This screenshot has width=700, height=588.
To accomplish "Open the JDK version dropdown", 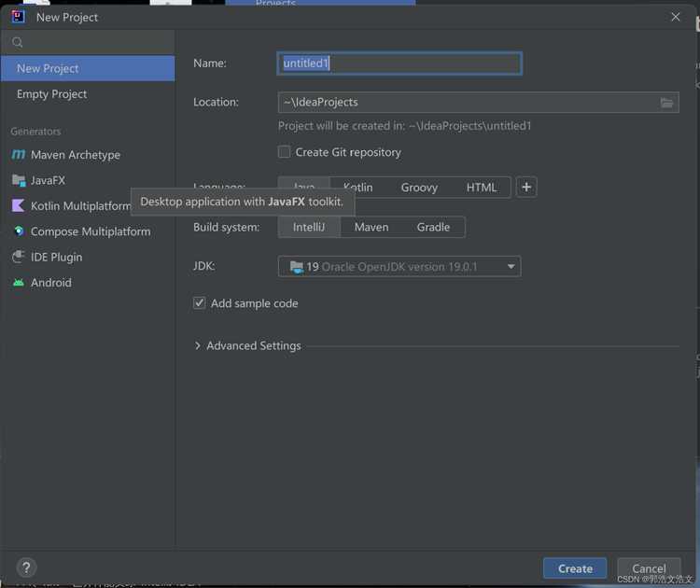I will [x=399, y=267].
